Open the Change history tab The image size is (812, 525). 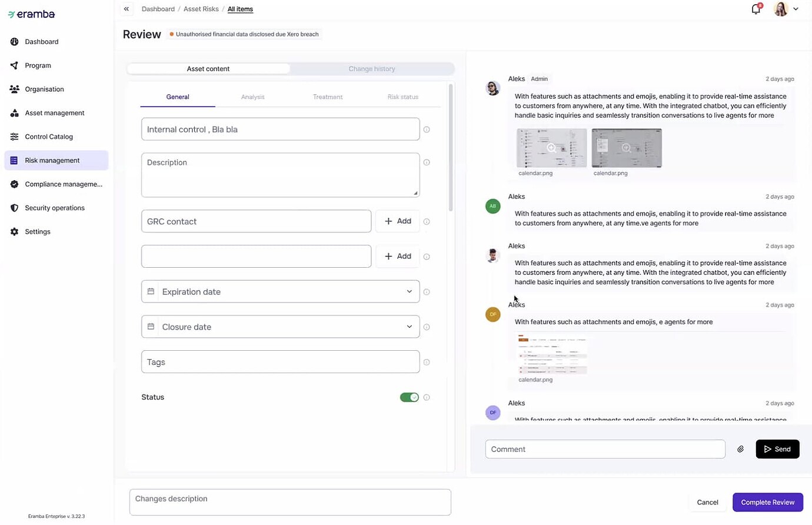pos(371,69)
